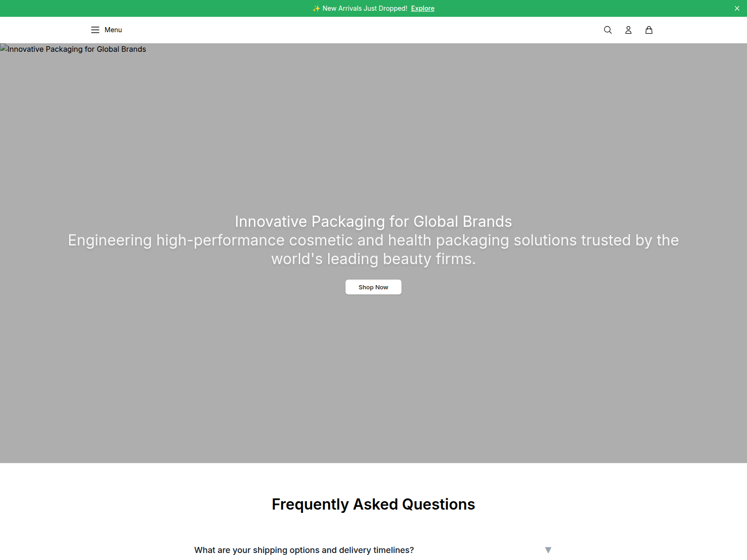This screenshot has width=747, height=560.
Task: Open the shopping bag cart icon
Action: (649, 30)
